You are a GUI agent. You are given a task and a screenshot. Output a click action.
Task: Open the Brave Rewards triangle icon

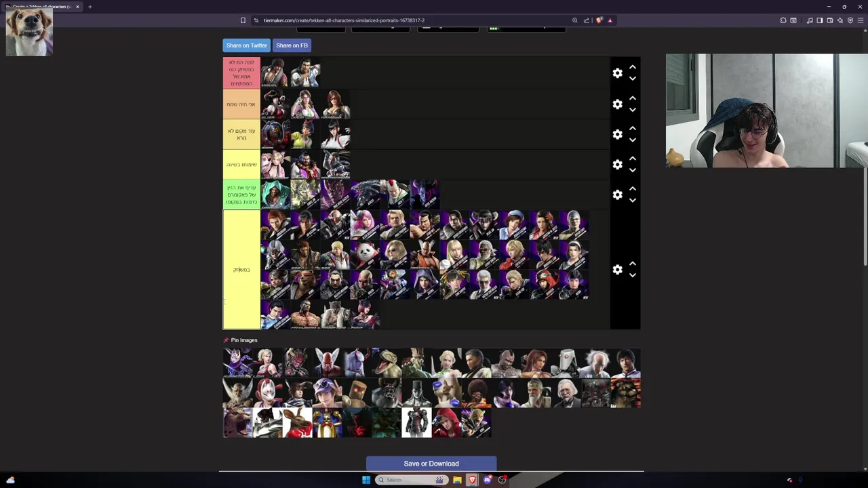[610, 20]
